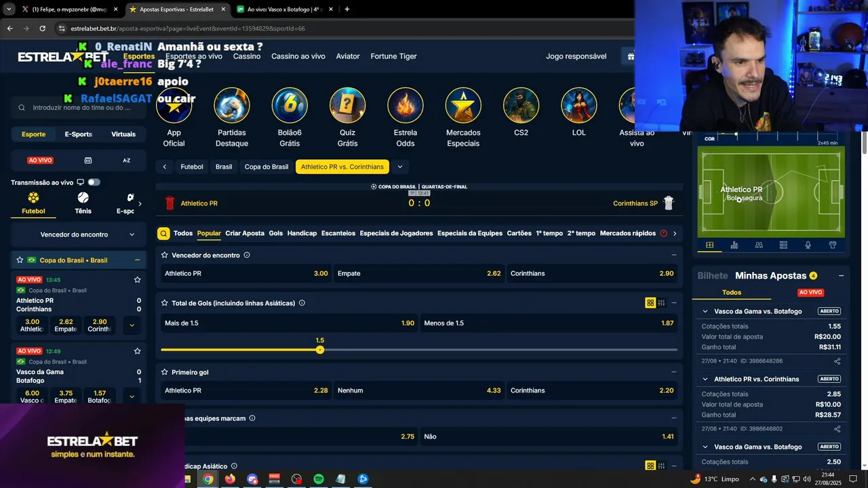This screenshot has height=488, width=868.
Task: Expand more markets for Athletico PR sidebar match
Action: (132, 325)
